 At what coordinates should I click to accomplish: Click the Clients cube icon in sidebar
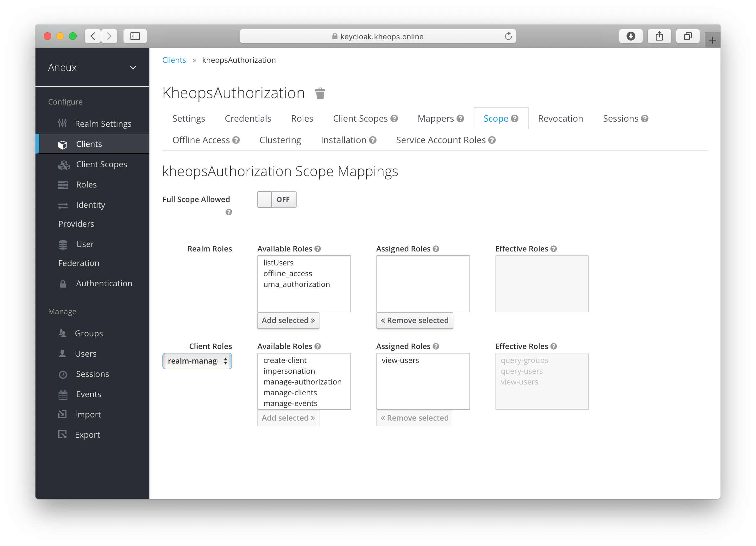coord(63,144)
